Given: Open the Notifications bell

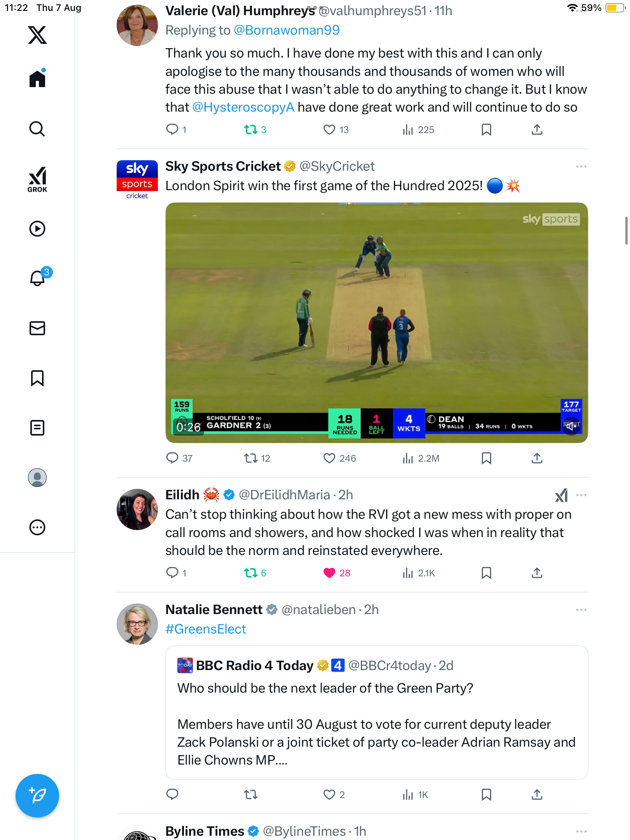Looking at the screenshot, I should tap(37, 278).
